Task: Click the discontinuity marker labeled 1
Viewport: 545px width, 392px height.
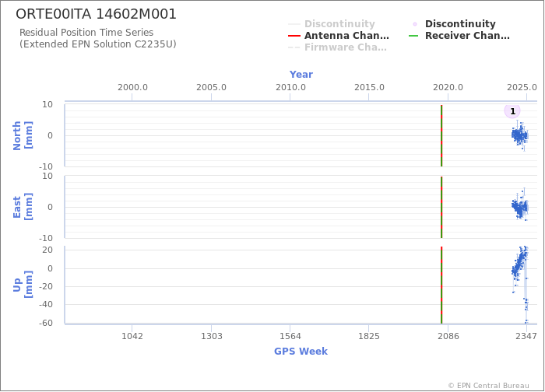Action: [x=512, y=111]
